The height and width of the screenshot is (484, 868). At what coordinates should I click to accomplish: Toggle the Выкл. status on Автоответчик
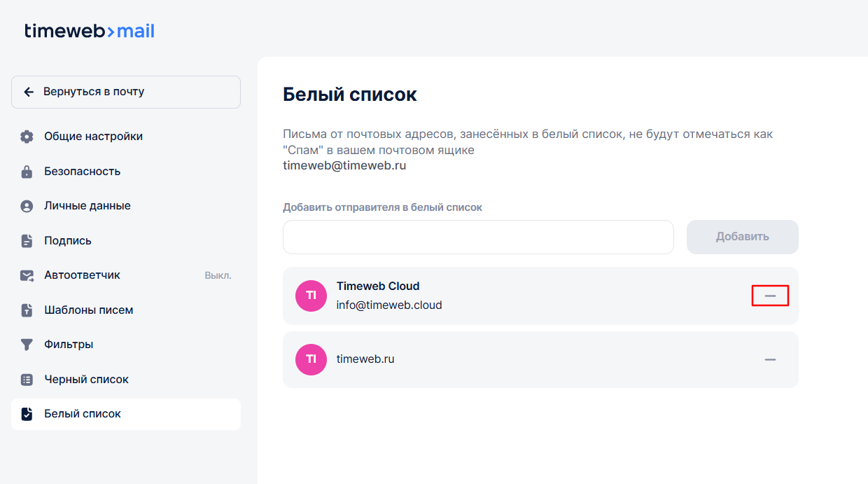tap(218, 276)
